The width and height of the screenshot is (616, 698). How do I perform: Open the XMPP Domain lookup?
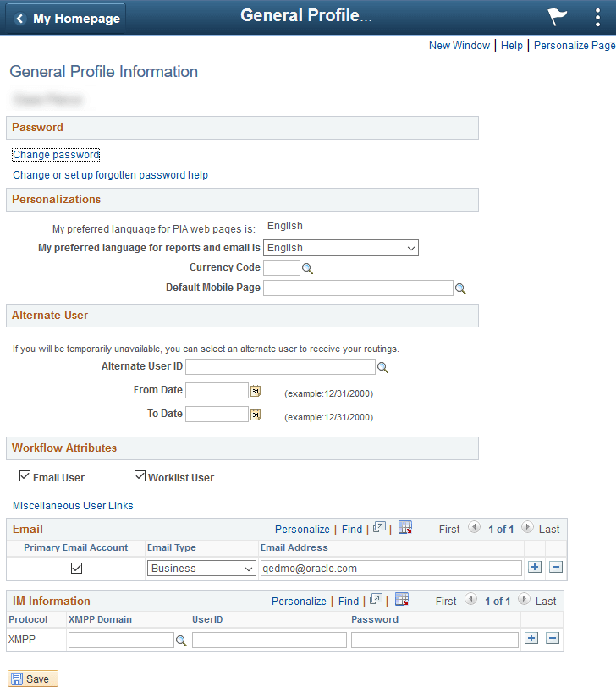point(181,640)
